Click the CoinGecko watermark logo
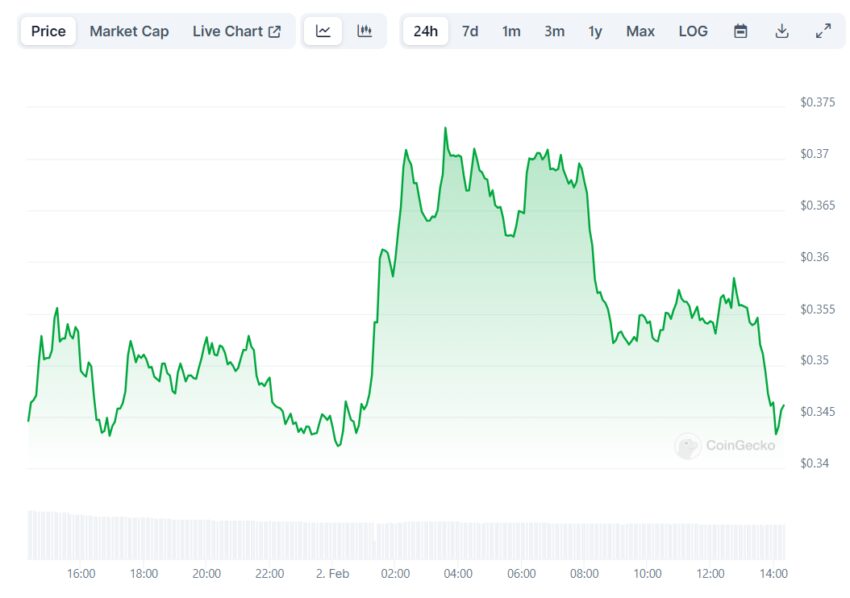 [715, 446]
